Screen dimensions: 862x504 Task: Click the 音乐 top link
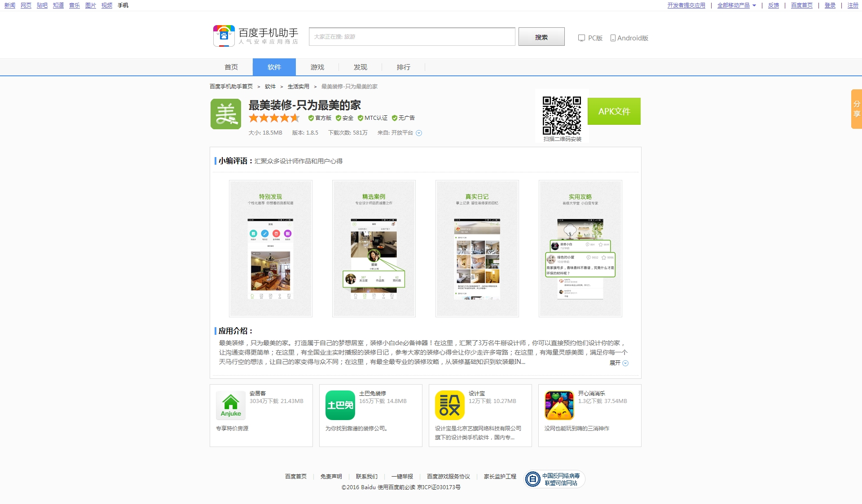tap(75, 5)
